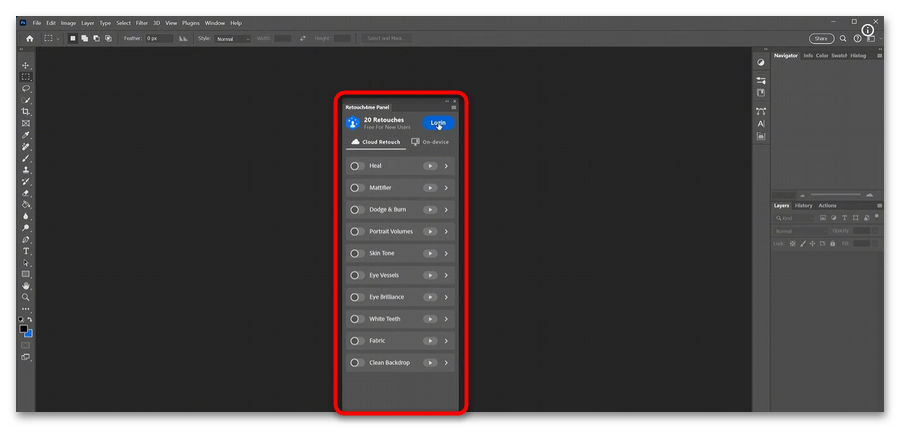
Task: Open the Character panel icon
Action: pyautogui.click(x=761, y=123)
